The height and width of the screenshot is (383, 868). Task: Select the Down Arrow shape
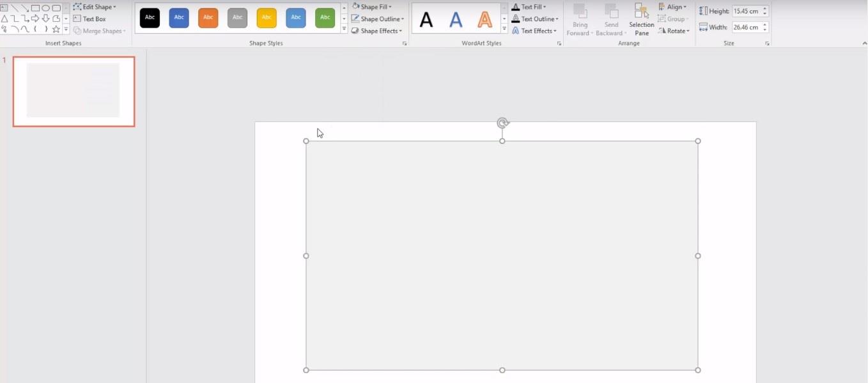coord(46,19)
